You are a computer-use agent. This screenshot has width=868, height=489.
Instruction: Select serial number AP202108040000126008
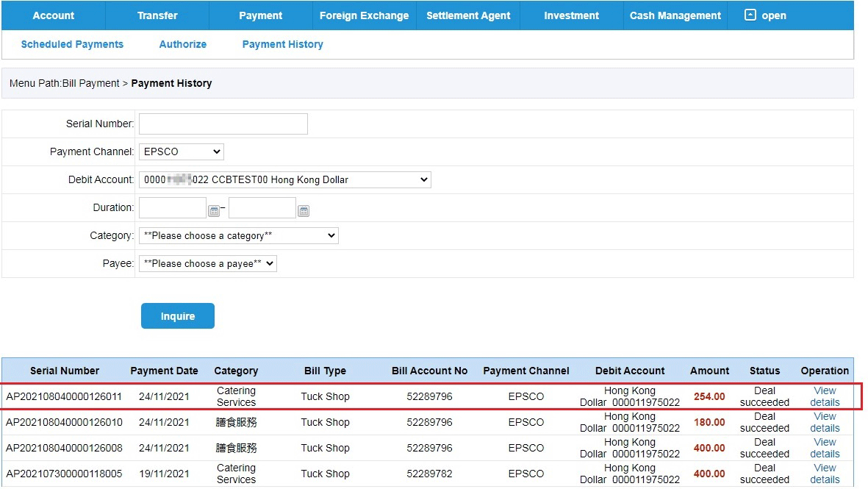click(x=64, y=448)
